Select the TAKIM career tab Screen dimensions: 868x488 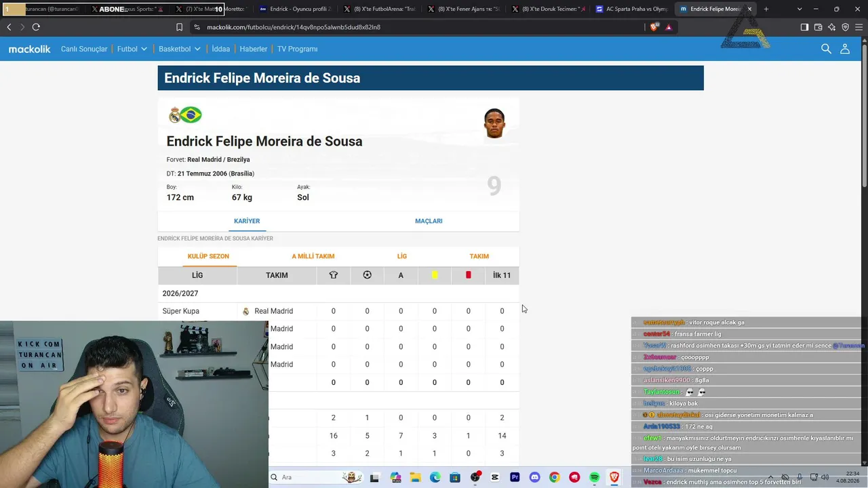[479, 256]
